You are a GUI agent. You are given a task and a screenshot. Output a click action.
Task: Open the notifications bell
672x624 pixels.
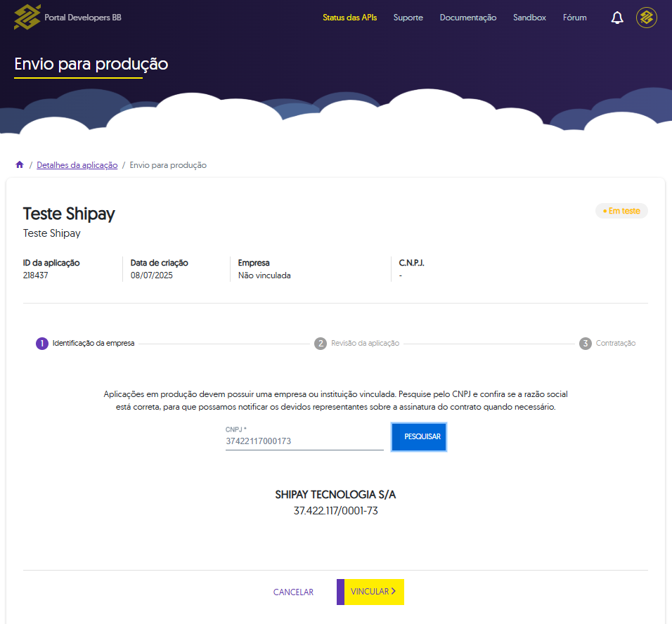point(617,18)
